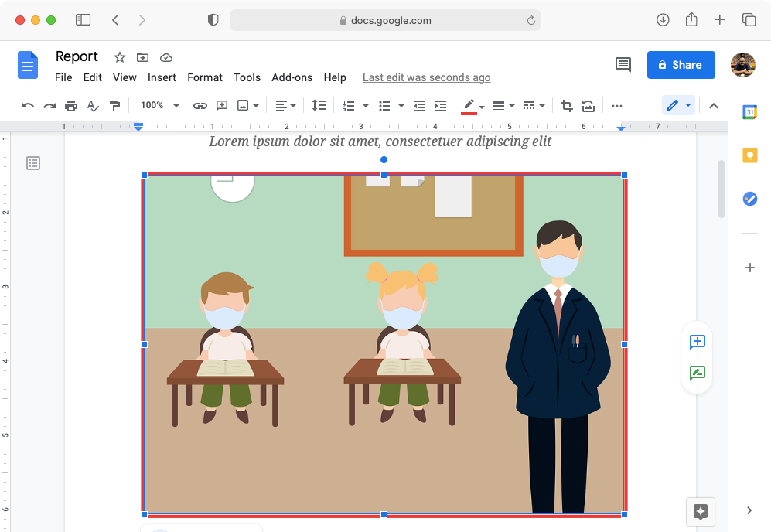Insert a link
Image resolution: width=771 pixels, height=532 pixels.
point(200,105)
